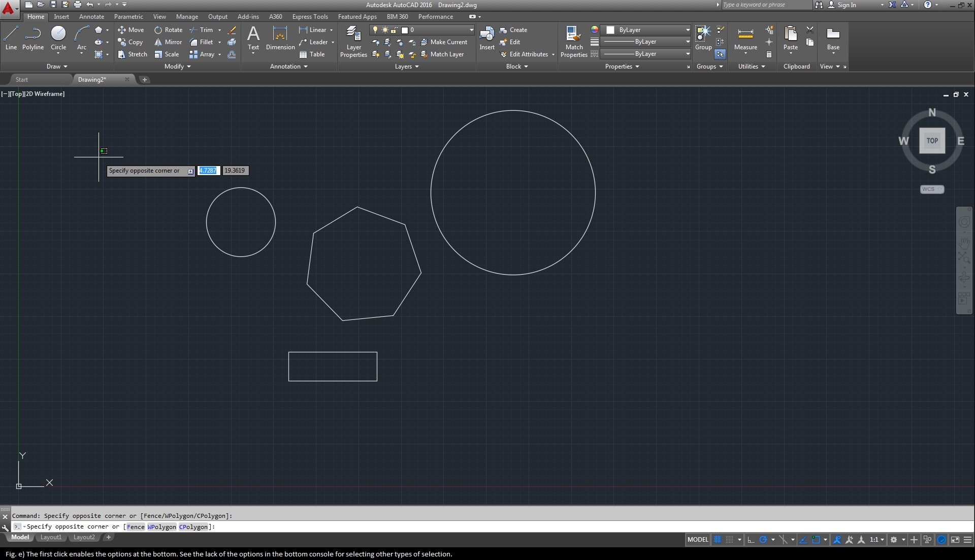Switch to the Layout1 tab
Screen dimensions: 975x560
click(50, 537)
